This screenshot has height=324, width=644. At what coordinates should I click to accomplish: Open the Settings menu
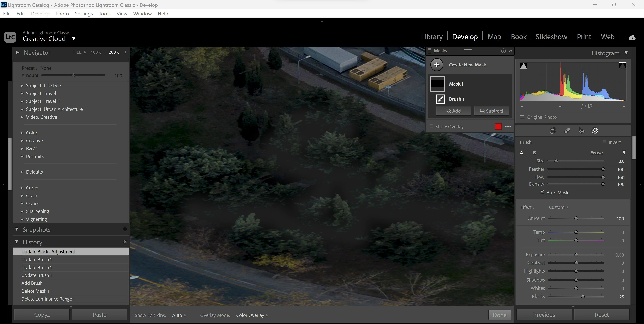click(x=84, y=14)
